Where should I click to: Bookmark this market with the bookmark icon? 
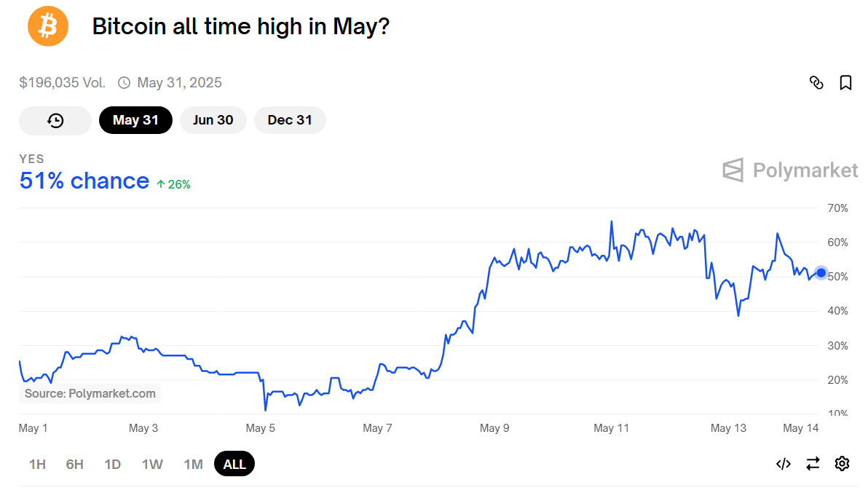click(x=845, y=83)
